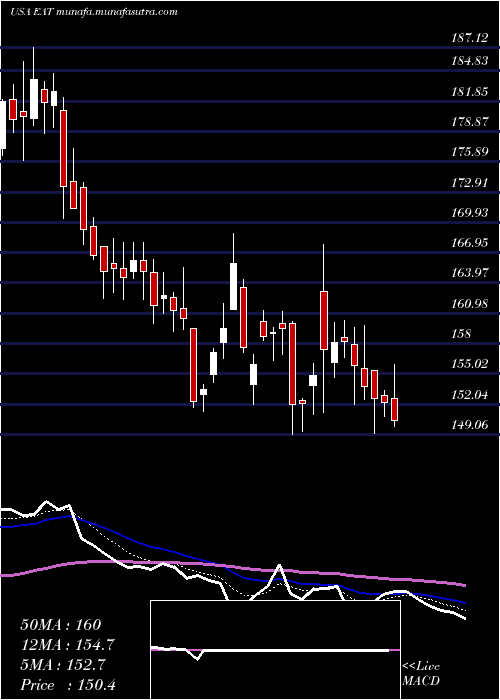Click the '50MA : 160' readout
Screen dimensions: 500x700
61,625
